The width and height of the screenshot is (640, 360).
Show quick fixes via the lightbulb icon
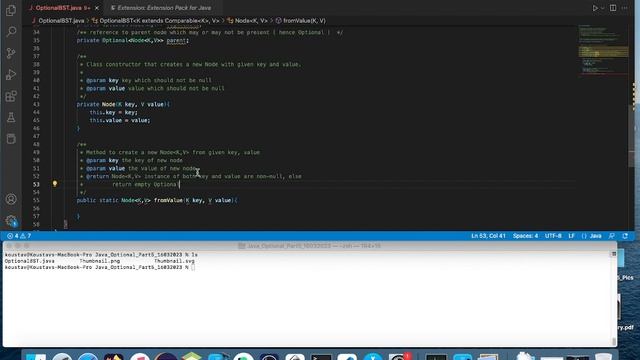(x=55, y=184)
